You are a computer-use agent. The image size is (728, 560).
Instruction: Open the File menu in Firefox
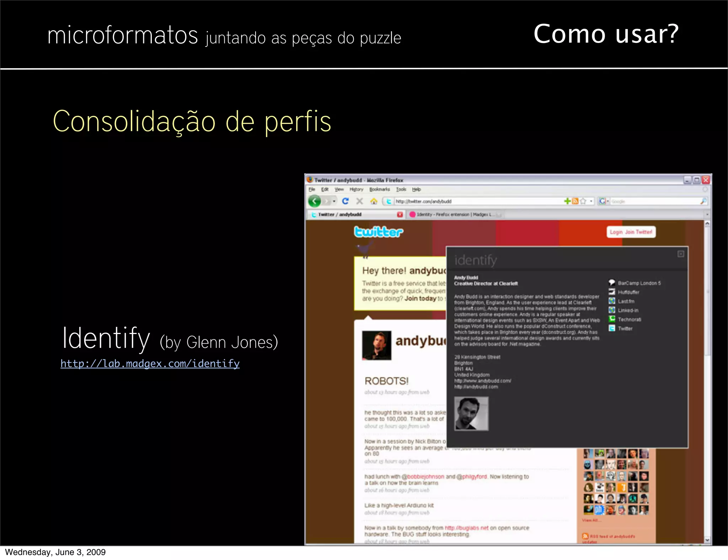click(x=312, y=189)
